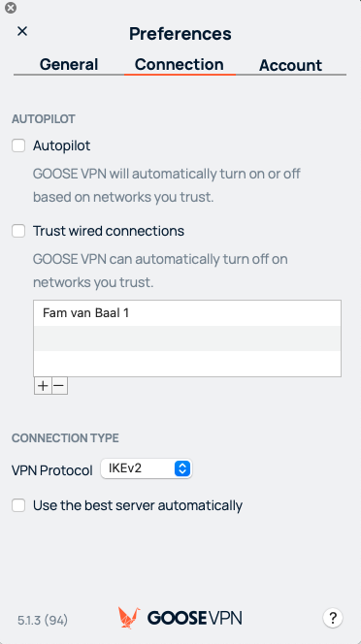Open the VPN Protocol IKEv2 dropdown

click(147, 468)
